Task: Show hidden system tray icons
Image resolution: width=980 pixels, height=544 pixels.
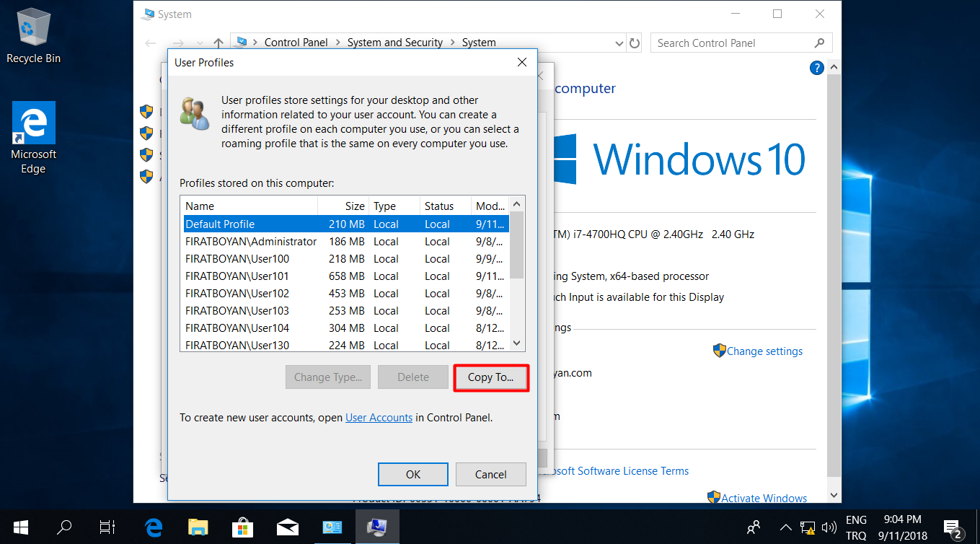Action: 786,527
